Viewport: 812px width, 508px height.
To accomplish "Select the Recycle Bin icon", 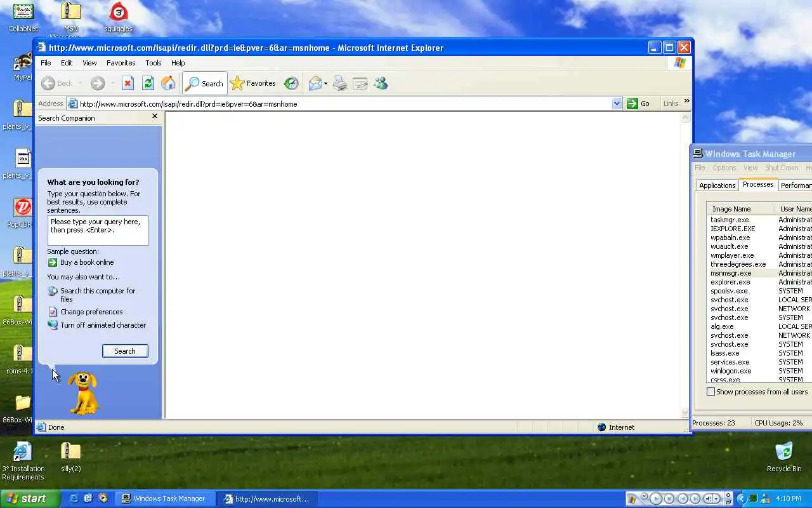I will (784, 457).
